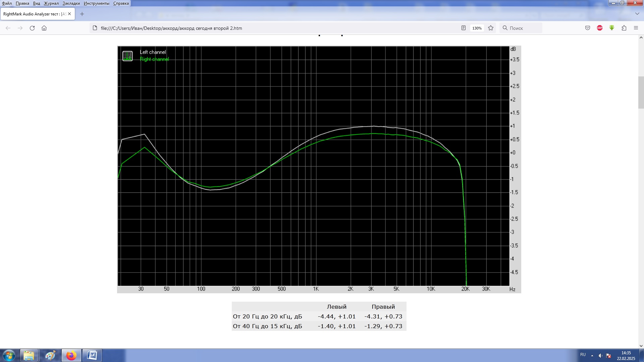The height and width of the screenshot is (362, 644).
Task: Click the browser reload page icon
Action: pyautogui.click(x=32, y=28)
